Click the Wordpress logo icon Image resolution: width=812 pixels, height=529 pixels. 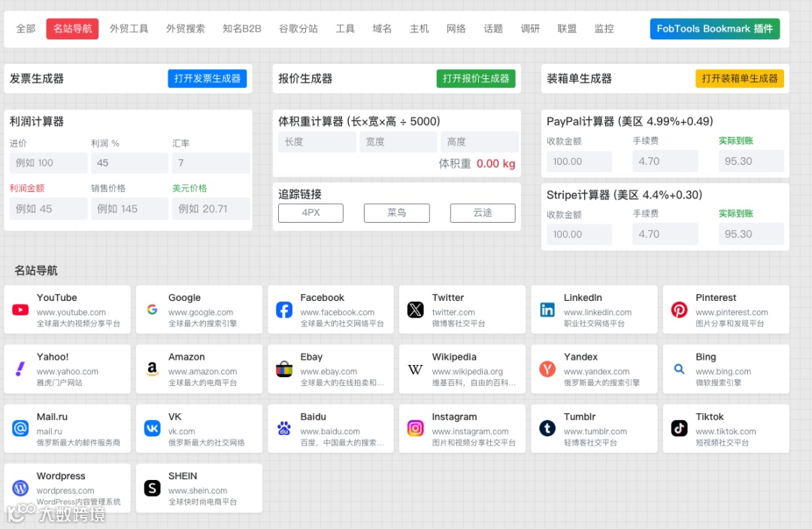(x=20, y=488)
